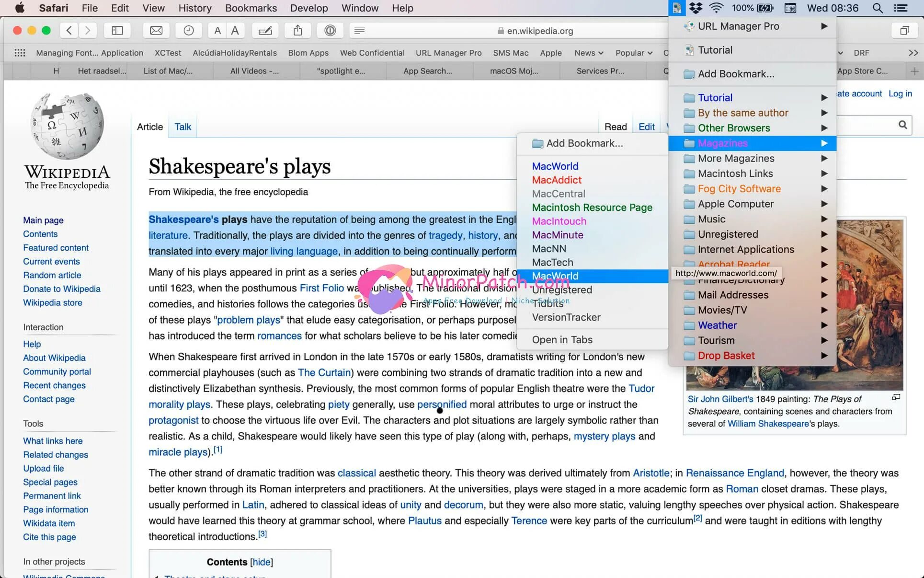Hide the Contents table

[261, 562]
